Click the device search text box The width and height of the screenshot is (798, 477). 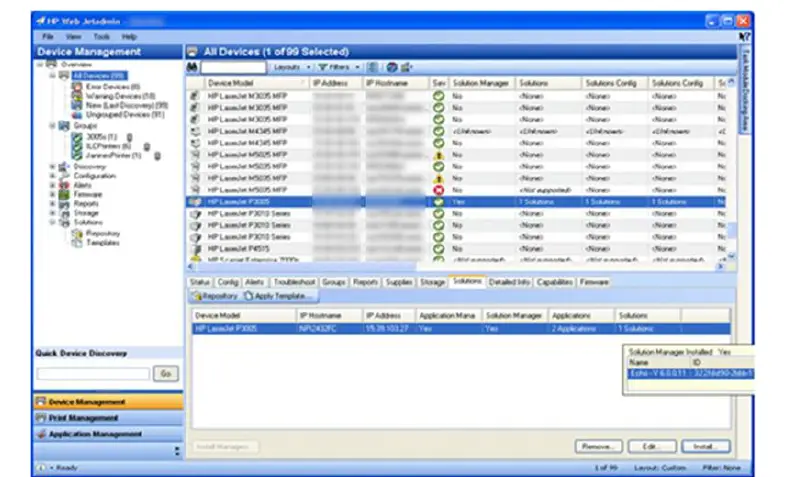tap(233, 67)
